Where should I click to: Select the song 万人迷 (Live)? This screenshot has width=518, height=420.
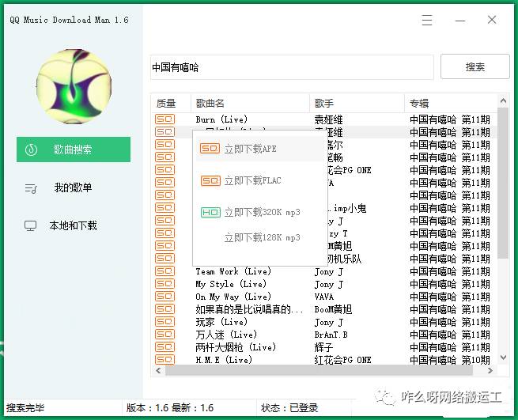(226, 335)
